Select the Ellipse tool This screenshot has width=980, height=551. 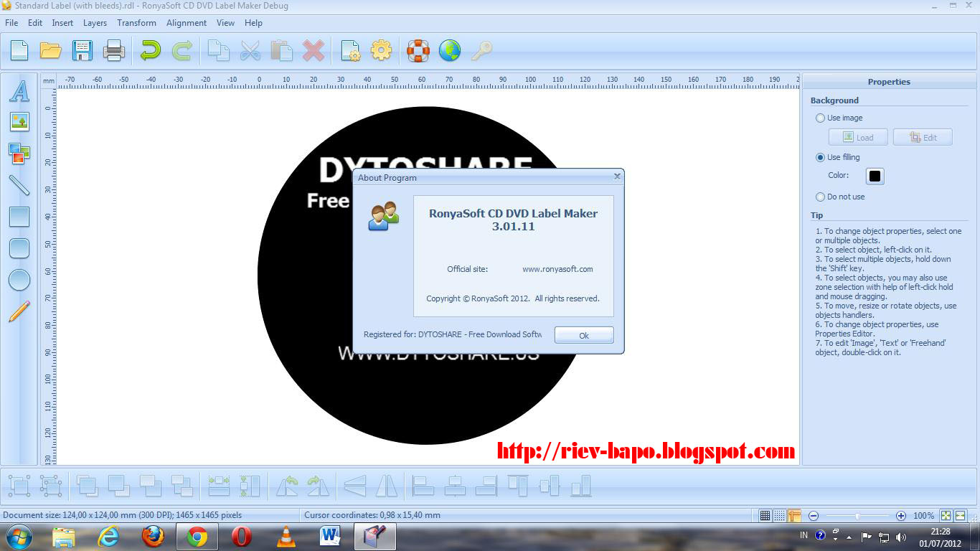click(x=19, y=279)
